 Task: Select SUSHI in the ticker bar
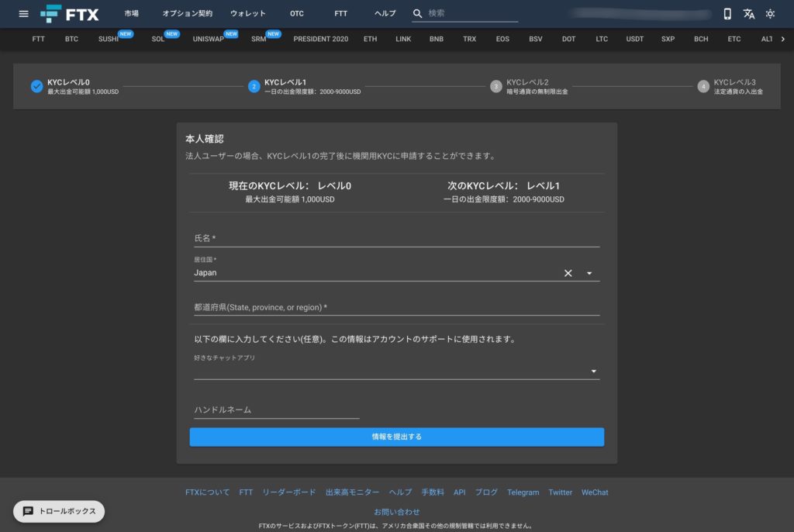click(109, 39)
